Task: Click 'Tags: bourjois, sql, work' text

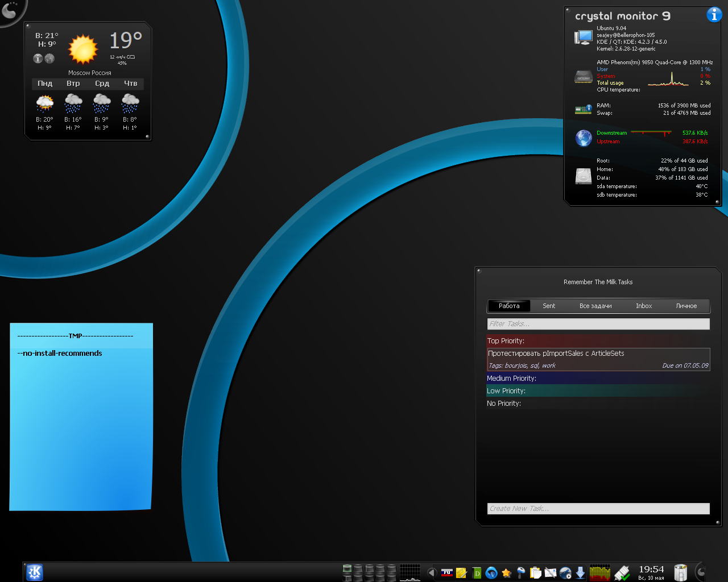Action: (x=522, y=365)
